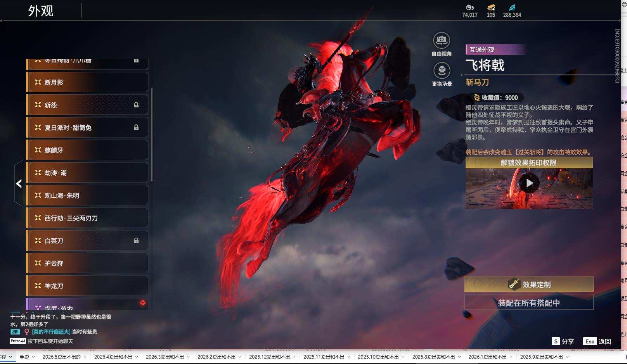Select 观山海·朱明 skin entry

(x=87, y=195)
